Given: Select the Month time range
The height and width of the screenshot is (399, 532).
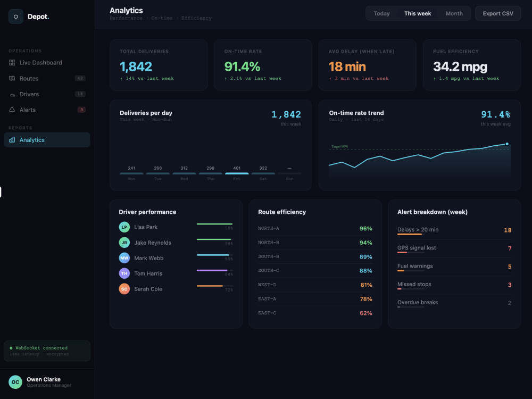Looking at the screenshot, I should coord(454,14).
